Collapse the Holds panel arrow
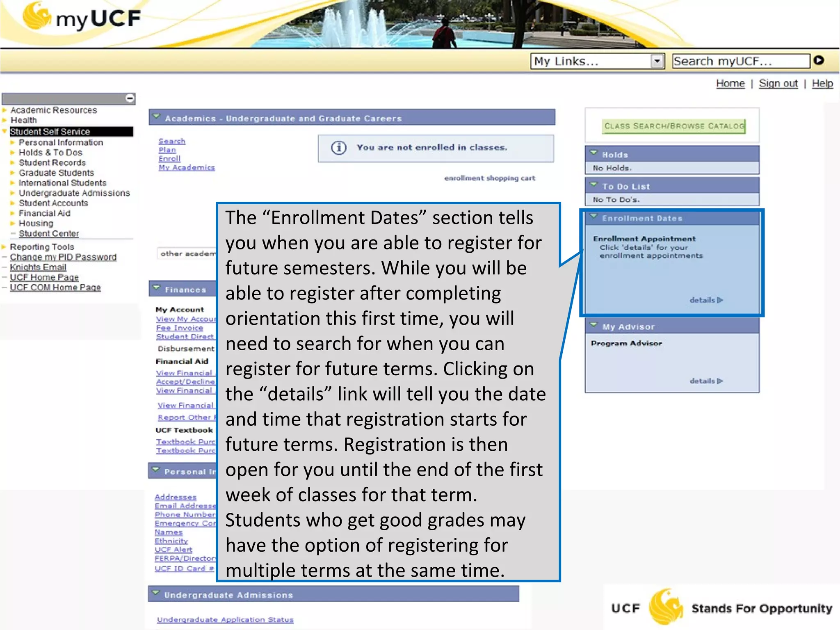 pos(593,153)
